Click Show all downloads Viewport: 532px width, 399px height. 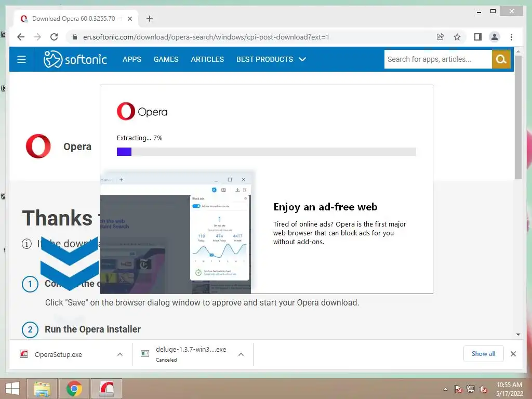click(x=484, y=354)
